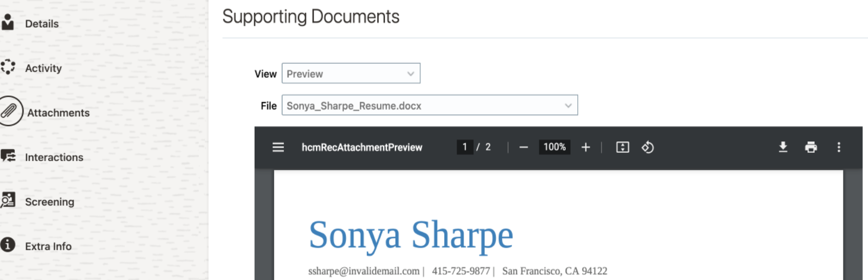Go to the Details tab

tap(42, 23)
